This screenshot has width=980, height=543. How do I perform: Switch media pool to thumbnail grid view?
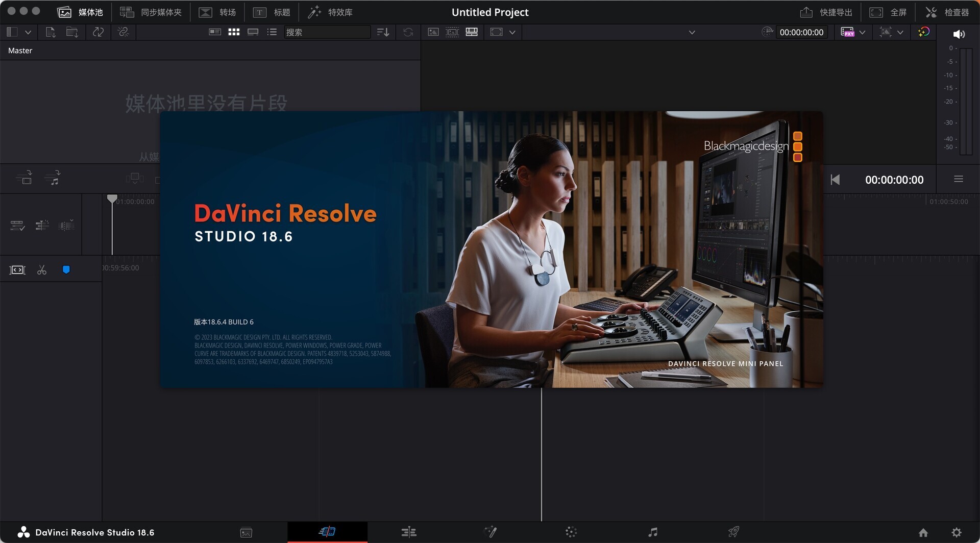pos(234,32)
